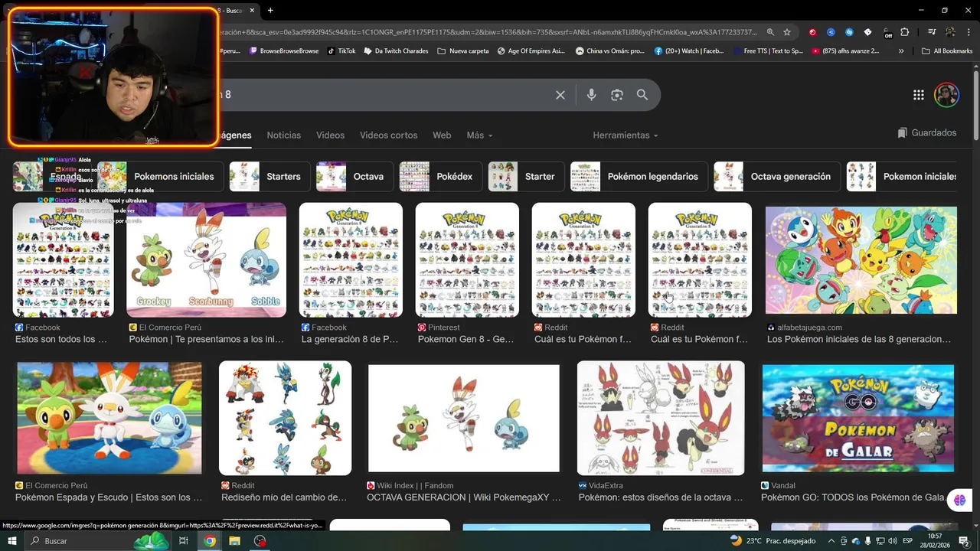
Task: Select the Pokédex filter chip
Action: point(441,177)
